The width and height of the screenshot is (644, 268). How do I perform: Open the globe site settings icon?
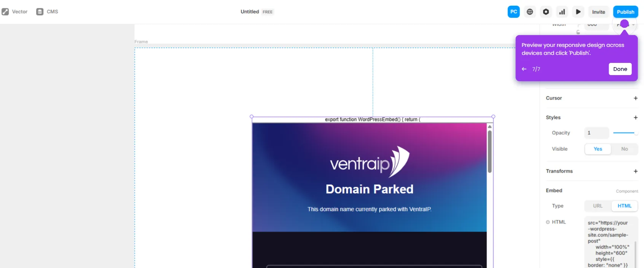coord(530,12)
